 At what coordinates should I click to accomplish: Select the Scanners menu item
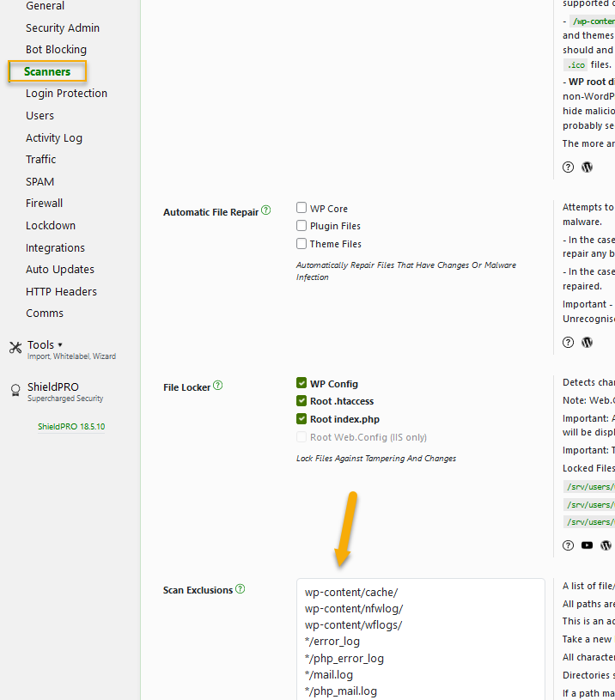(x=47, y=71)
